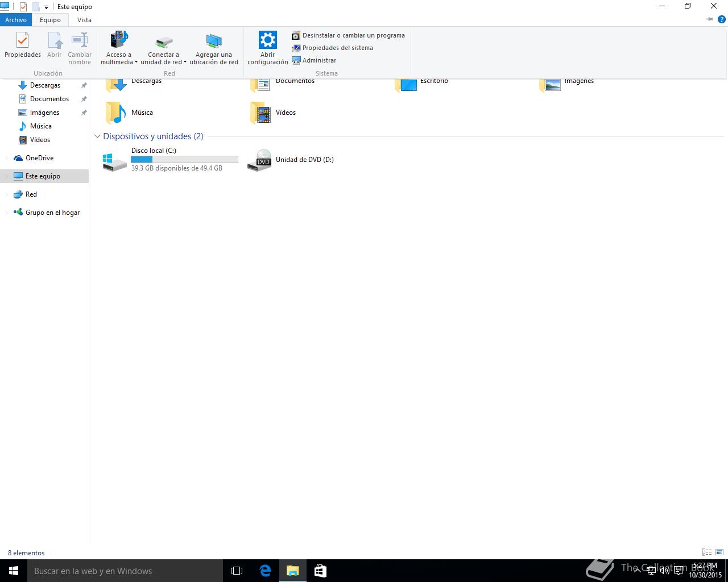Switch to the Vista ribbon tab
The height and width of the screenshot is (582, 728).
tap(84, 20)
